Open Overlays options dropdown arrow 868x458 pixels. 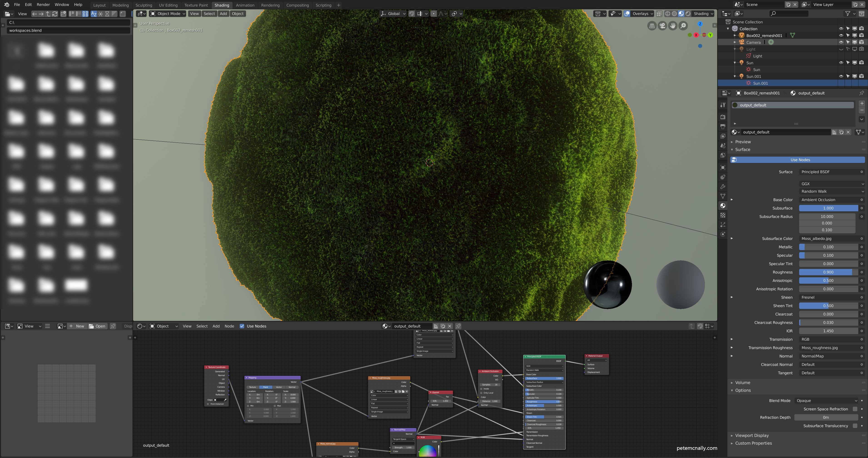(651, 14)
